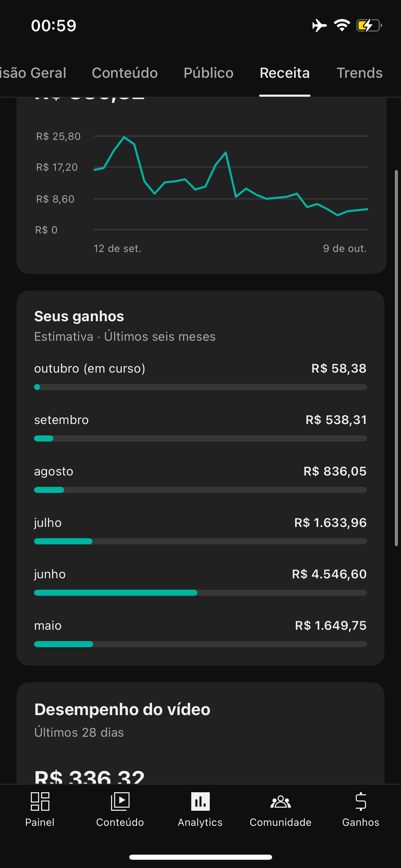Switch to the Público tab
401x868 pixels.
pos(208,73)
